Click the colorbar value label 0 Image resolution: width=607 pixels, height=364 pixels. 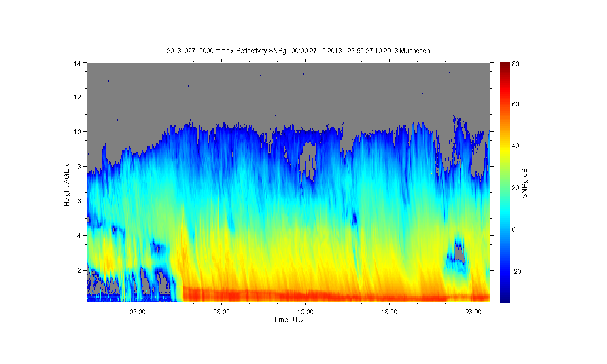click(x=514, y=229)
